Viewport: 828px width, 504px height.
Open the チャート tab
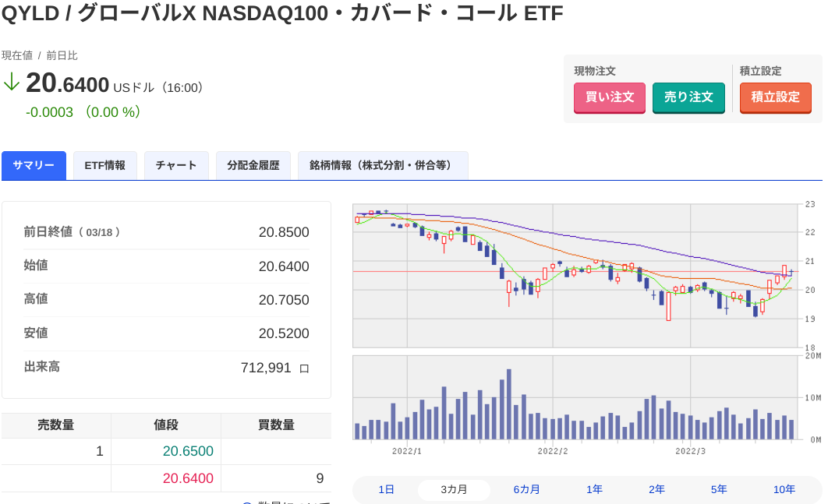tap(176, 166)
